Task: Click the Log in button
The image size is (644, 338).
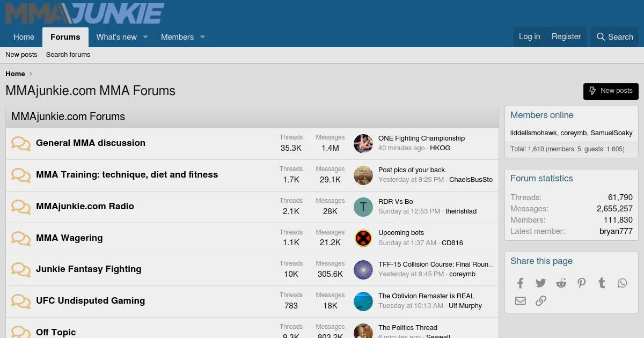Action: (x=529, y=37)
